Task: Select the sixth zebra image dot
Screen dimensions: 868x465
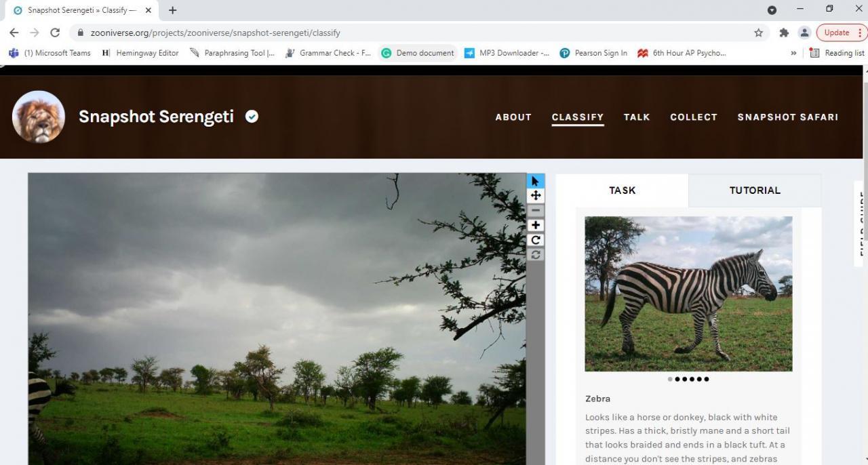Action: (707, 379)
